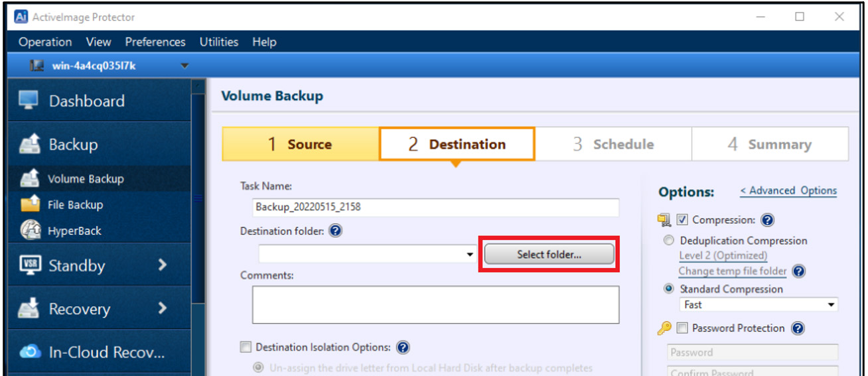
Task: Click the In-Cloud Recovery cloud icon
Action: coord(31,352)
